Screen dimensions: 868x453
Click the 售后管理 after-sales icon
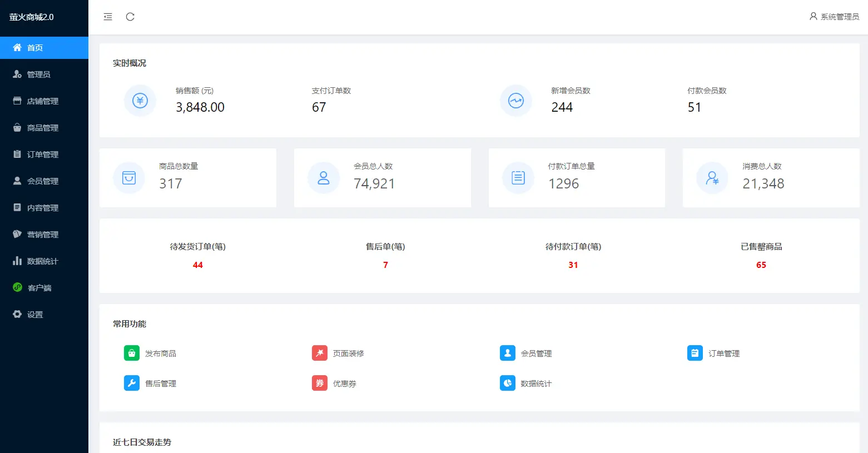[131, 383]
